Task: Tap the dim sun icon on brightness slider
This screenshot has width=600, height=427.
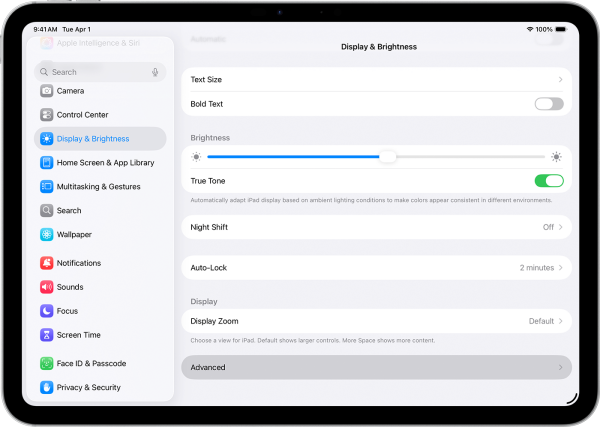Action: [x=196, y=157]
